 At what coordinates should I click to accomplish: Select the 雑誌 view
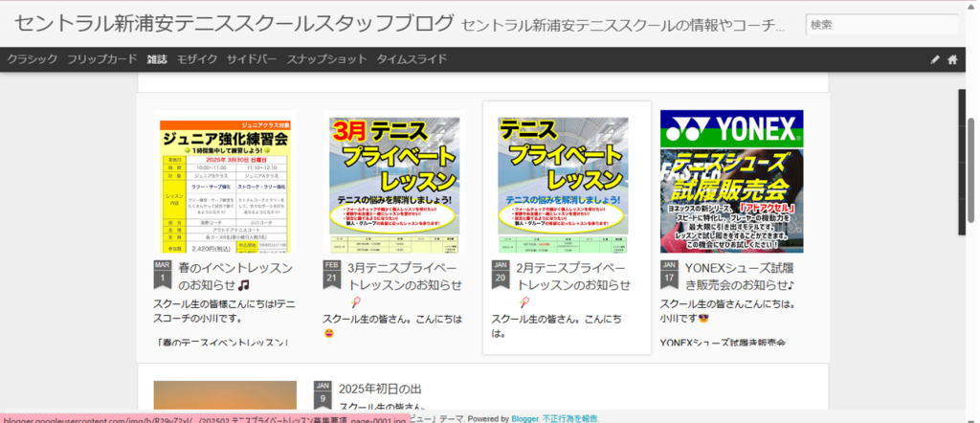click(x=157, y=59)
